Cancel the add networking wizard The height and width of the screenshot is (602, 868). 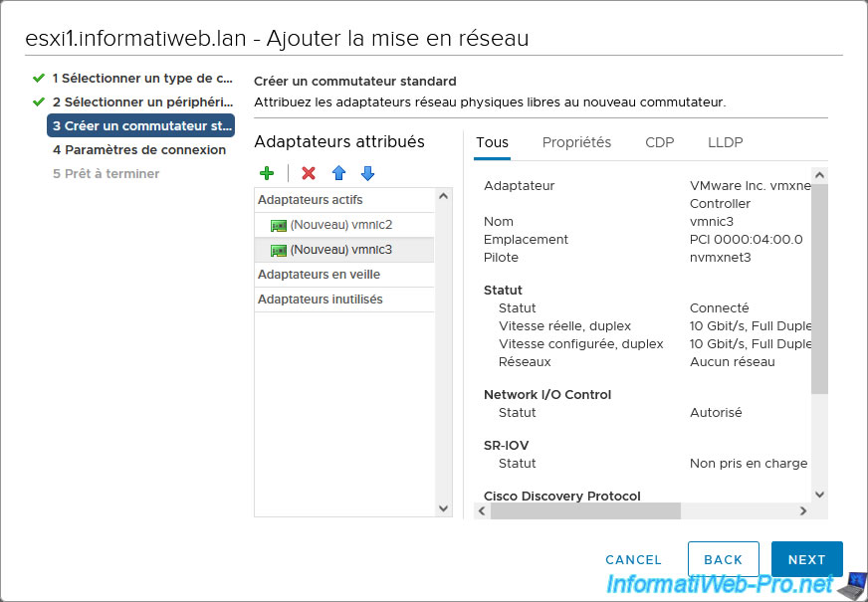(x=633, y=559)
